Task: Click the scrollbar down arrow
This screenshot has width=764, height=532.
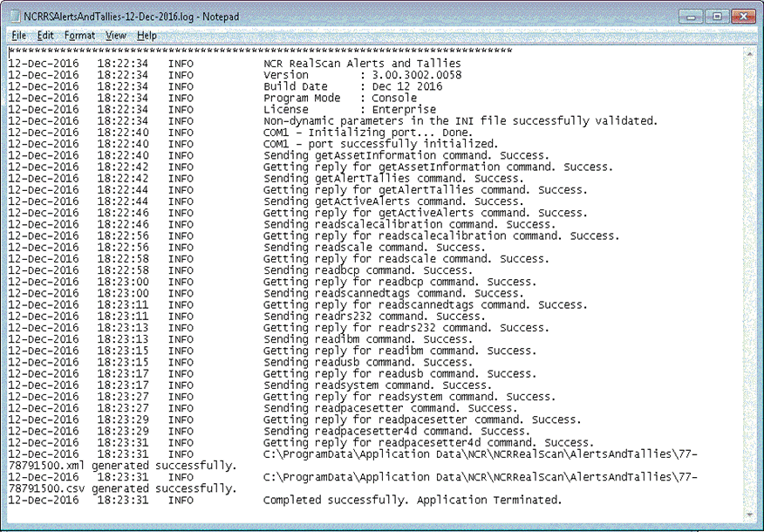Action: click(x=749, y=515)
